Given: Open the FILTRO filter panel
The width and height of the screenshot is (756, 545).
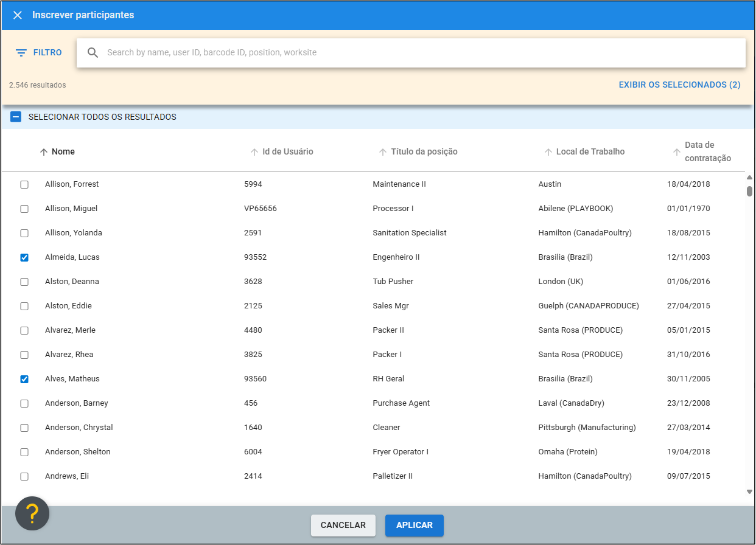Looking at the screenshot, I should pyautogui.click(x=39, y=53).
